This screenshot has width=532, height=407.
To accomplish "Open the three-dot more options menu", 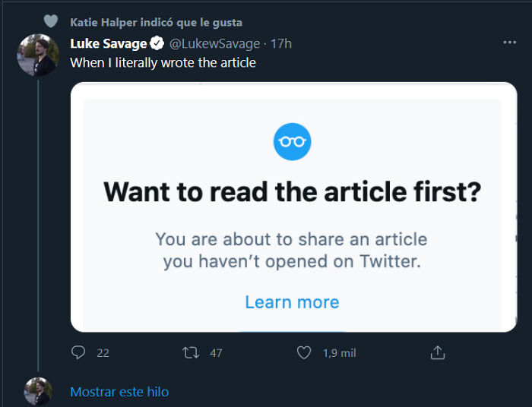I will point(509,43).
